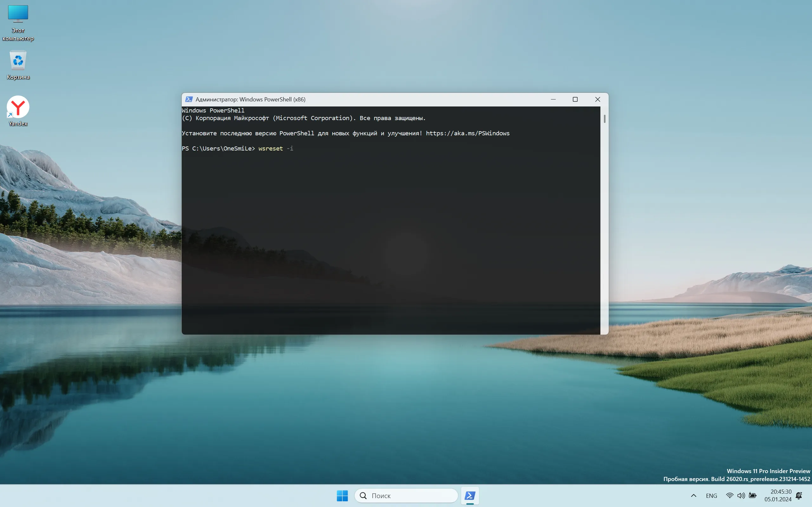Open the Wi-Fi network tray icon

(729, 496)
